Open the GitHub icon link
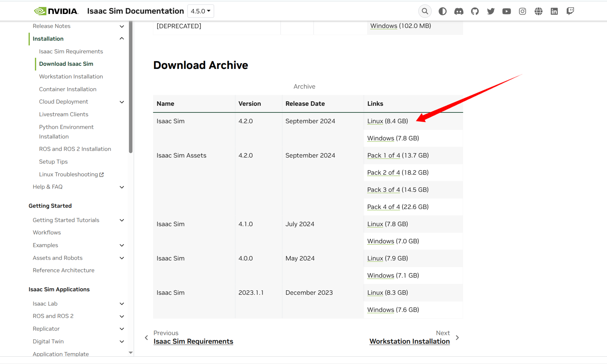607x364 pixels. [x=475, y=11]
